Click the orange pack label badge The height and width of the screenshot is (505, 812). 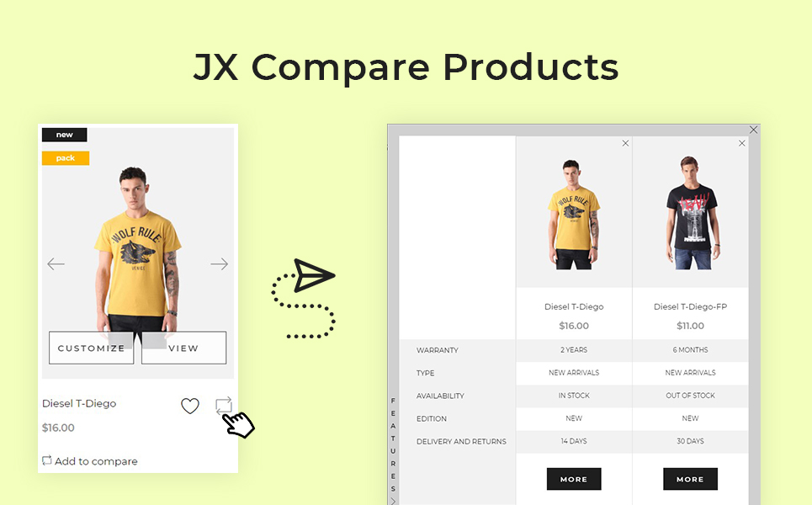pyautogui.click(x=66, y=158)
